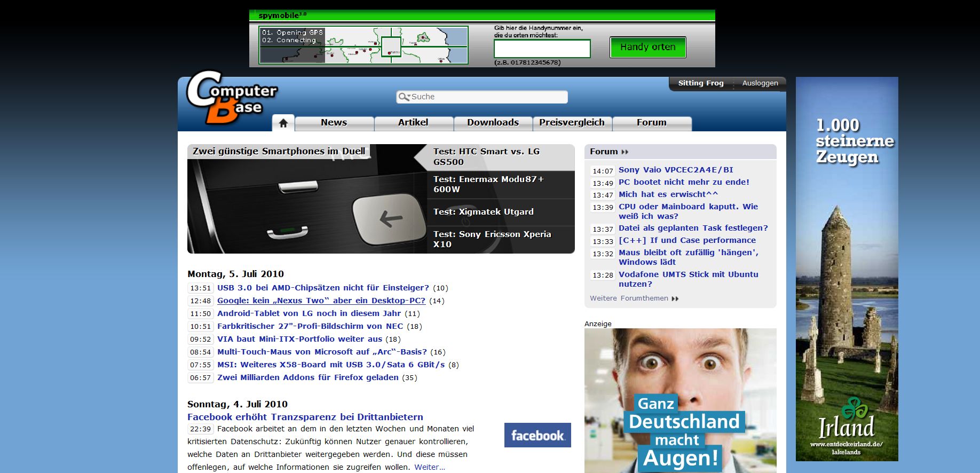Open USB 3.0 bei AMD-Chipsätzen article
This screenshot has height=473, width=980.
pyautogui.click(x=323, y=288)
